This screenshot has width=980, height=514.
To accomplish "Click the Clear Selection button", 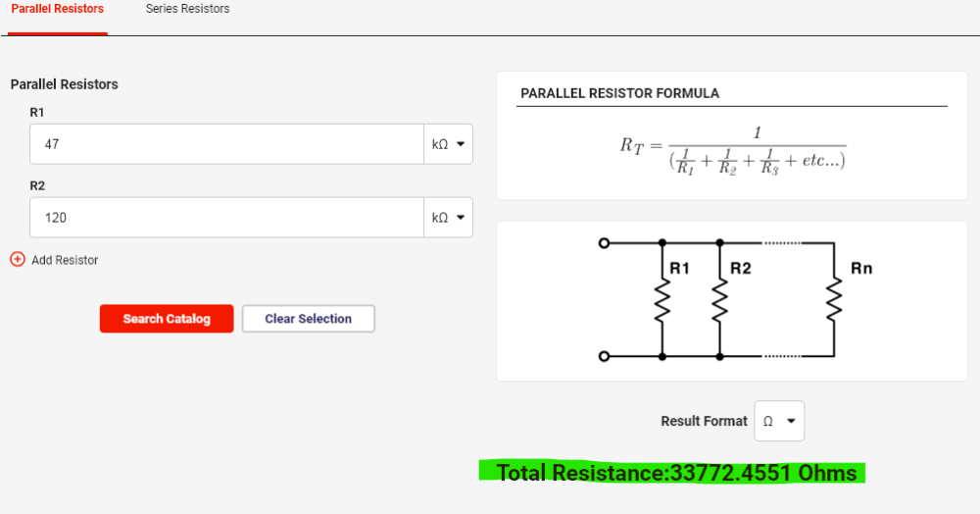I will coord(308,318).
